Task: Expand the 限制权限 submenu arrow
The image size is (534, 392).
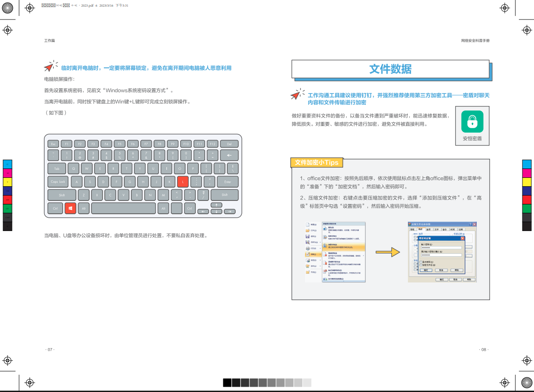Action: pos(363,255)
